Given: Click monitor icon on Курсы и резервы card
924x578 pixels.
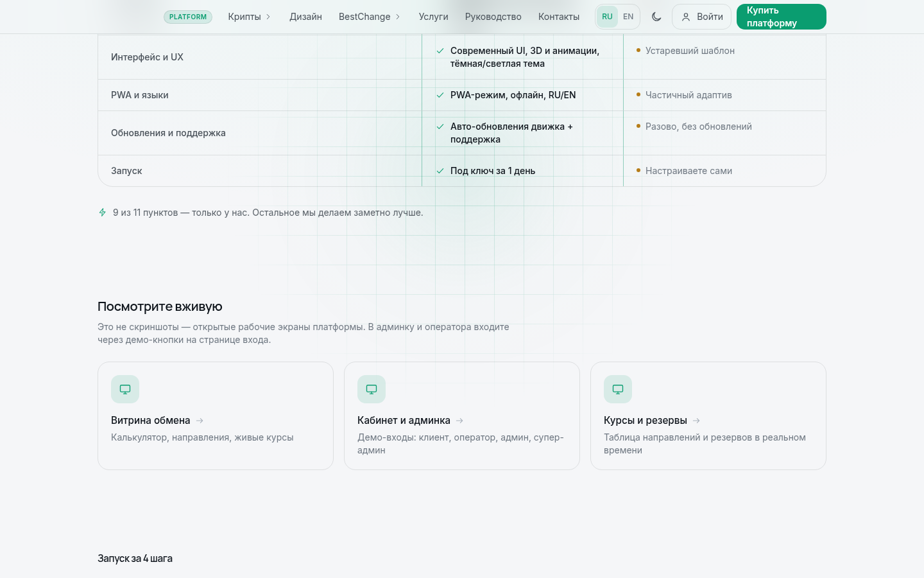Looking at the screenshot, I should pyautogui.click(x=618, y=389).
